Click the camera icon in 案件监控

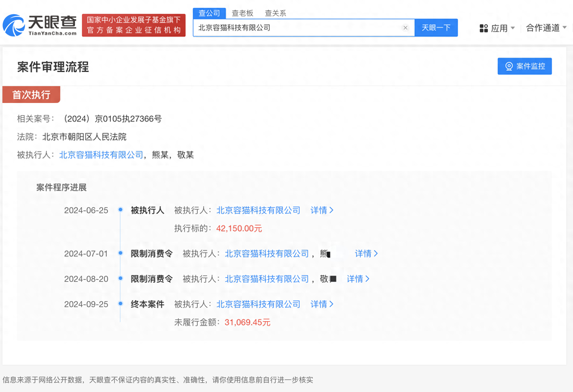[509, 66]
